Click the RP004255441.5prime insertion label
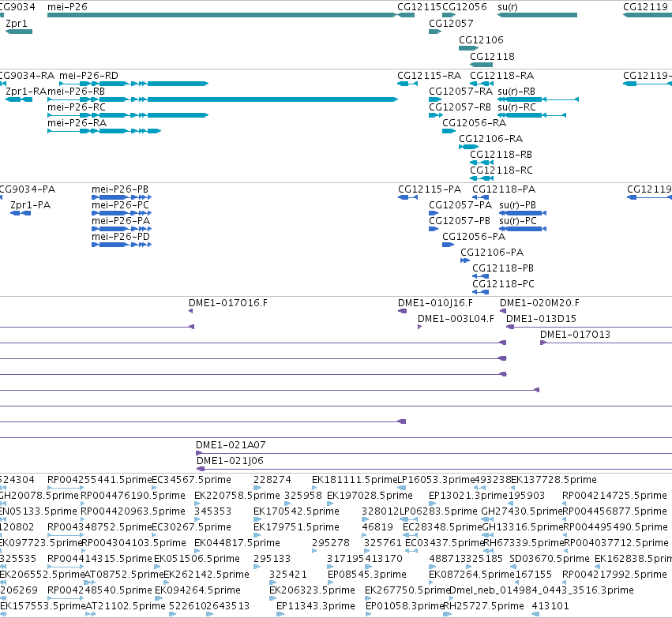Viewport: 672px width, 618px height. tap(99, 480)
